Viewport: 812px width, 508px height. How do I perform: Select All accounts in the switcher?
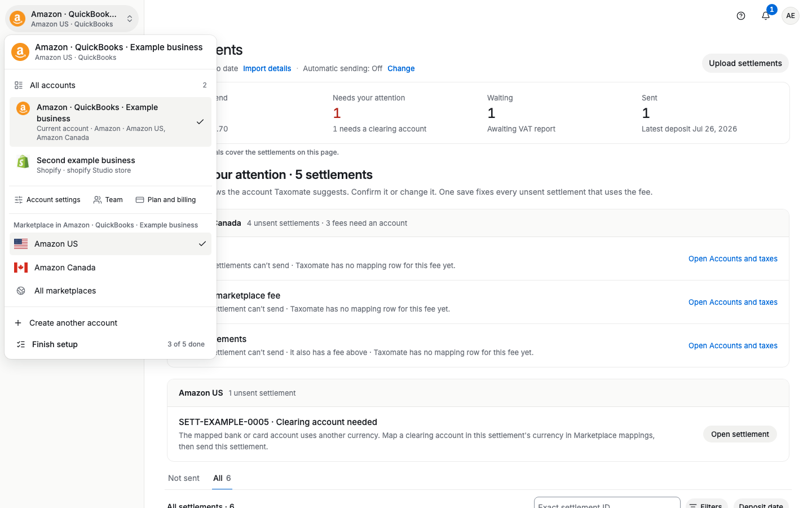pos(111,85)
